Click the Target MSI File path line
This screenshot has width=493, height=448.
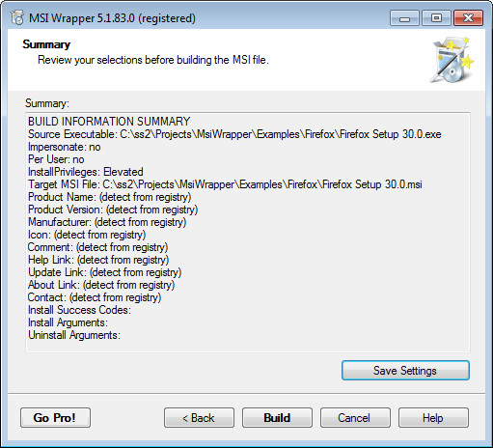(x=225, y=184)
